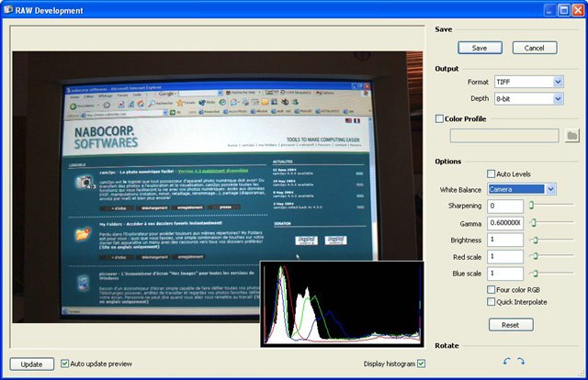Image resolution: width=588 pixels, height=380 pixels.
Task: Click the Brightness value field
Action: 505,240
